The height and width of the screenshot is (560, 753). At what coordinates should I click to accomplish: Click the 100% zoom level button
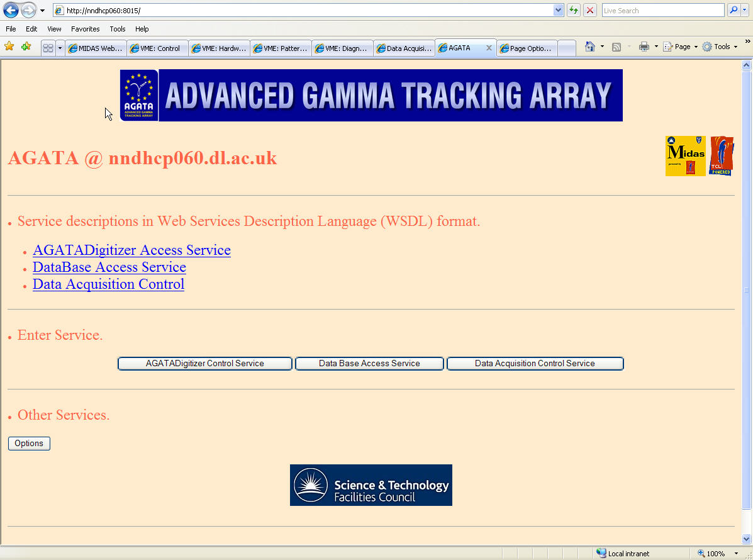[x=711, y=553]
